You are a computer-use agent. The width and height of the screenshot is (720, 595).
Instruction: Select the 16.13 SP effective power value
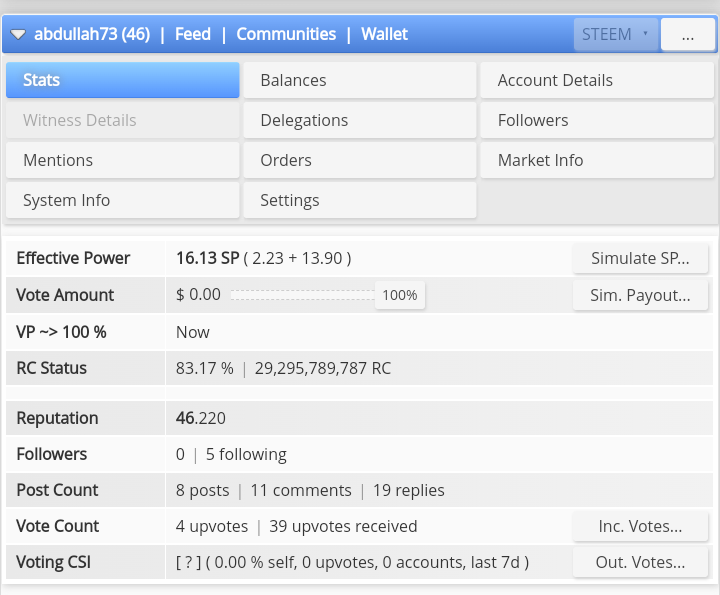pos(208,258)
